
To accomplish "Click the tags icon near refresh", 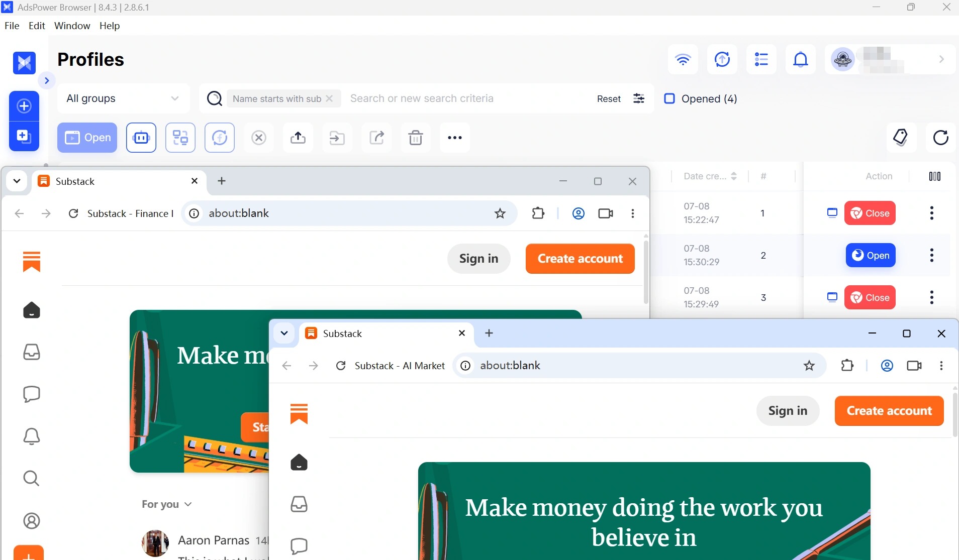I will pos(901,137).
